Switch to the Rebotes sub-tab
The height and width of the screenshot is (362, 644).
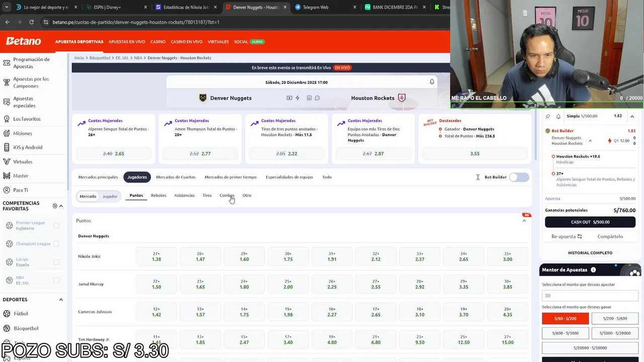point(158,196)
